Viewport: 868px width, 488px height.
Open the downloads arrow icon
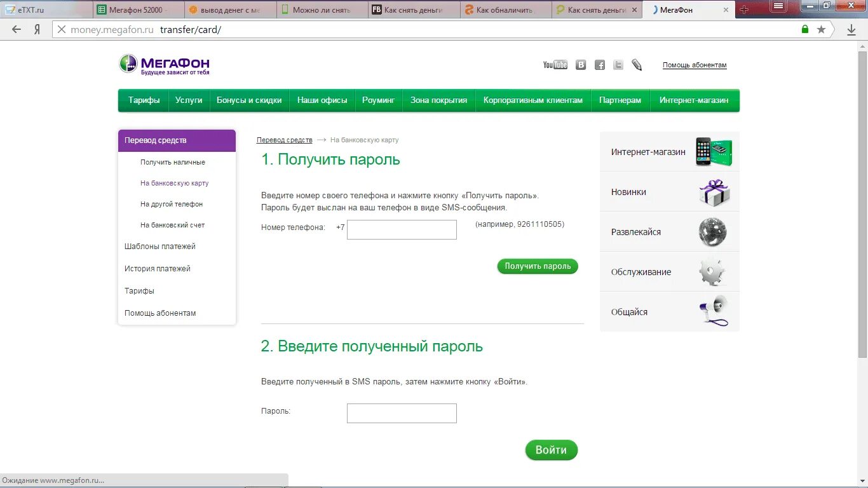point(851,29)
